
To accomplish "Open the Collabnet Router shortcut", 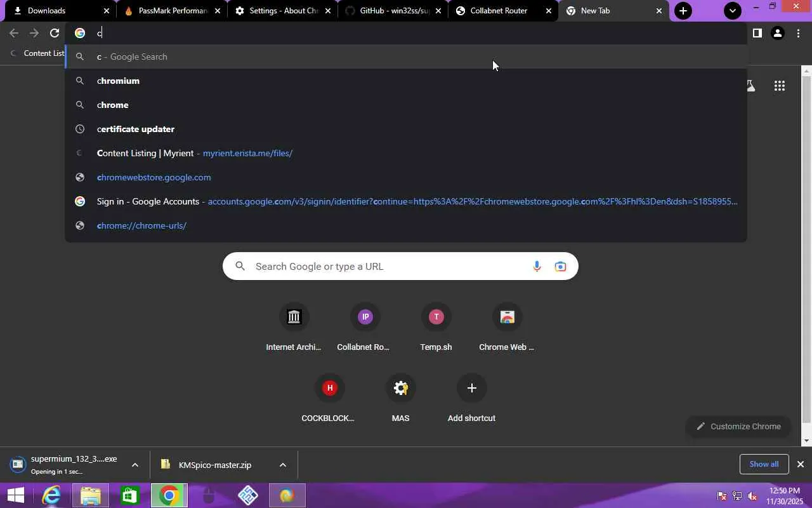I will (x=365, y=328).
